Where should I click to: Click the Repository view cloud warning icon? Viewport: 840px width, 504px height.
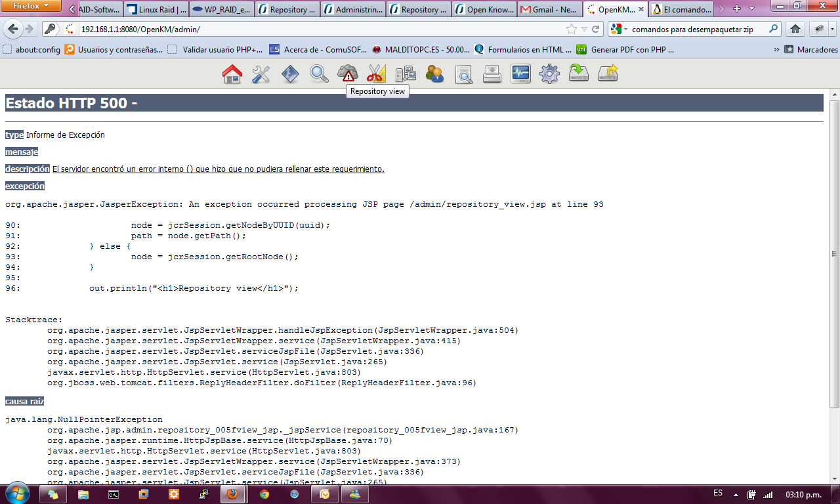348,74
